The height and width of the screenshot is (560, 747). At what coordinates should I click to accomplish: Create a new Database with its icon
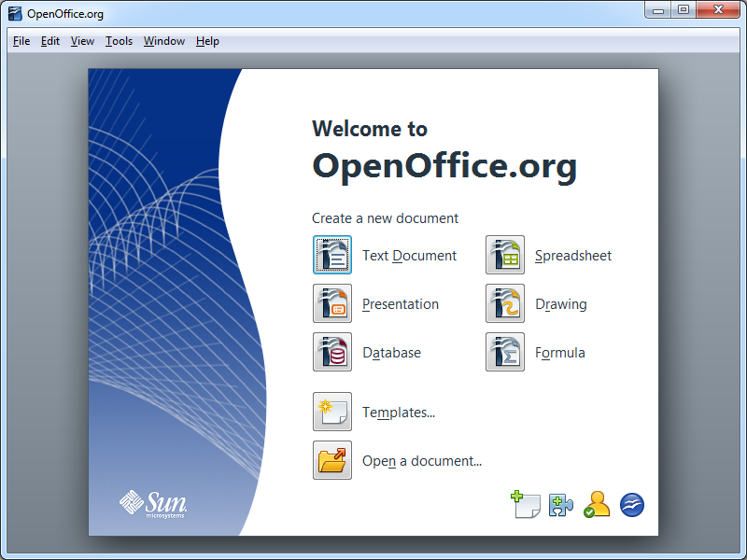point(332,352)
